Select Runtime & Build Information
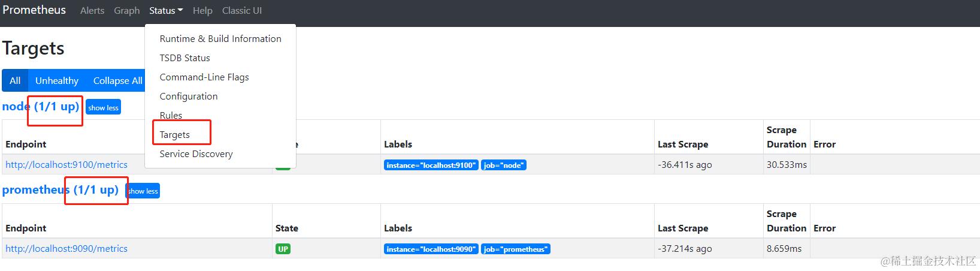 point(220,39)
